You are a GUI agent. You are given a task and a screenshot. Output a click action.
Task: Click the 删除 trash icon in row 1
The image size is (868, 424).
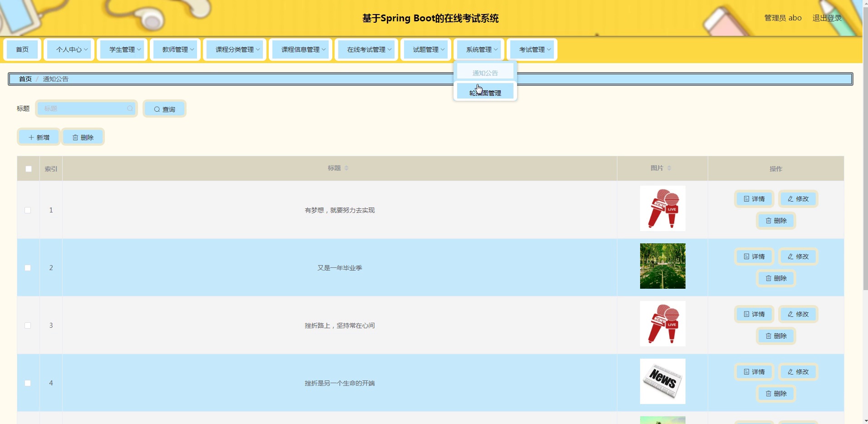(x=769, y=221)
